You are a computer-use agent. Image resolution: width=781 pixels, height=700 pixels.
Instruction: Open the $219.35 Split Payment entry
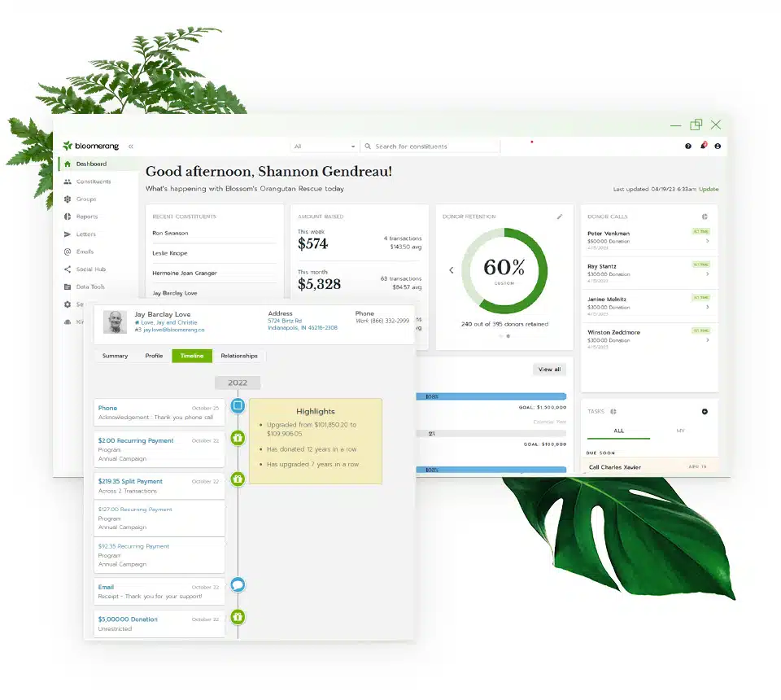click(x=159, y=486)
